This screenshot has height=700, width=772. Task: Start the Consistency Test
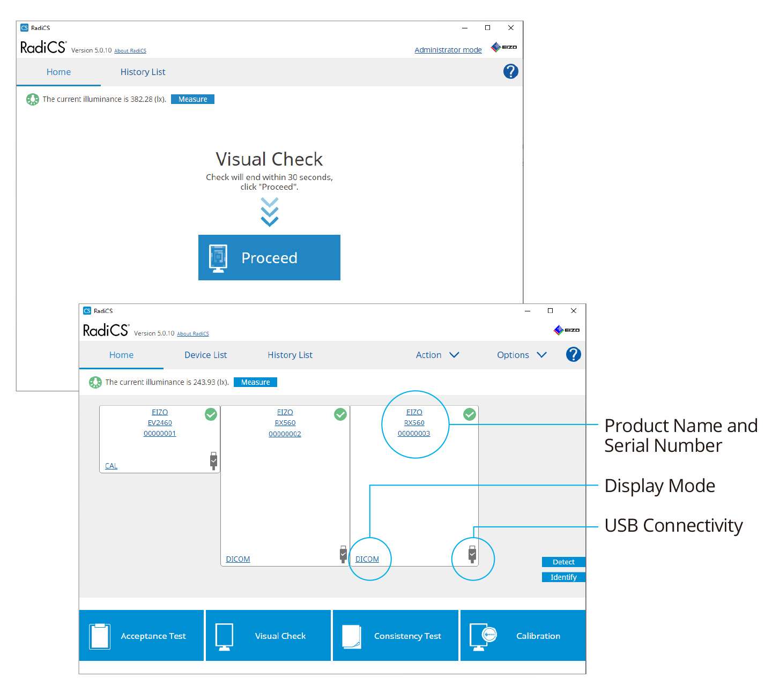point(396,636)
